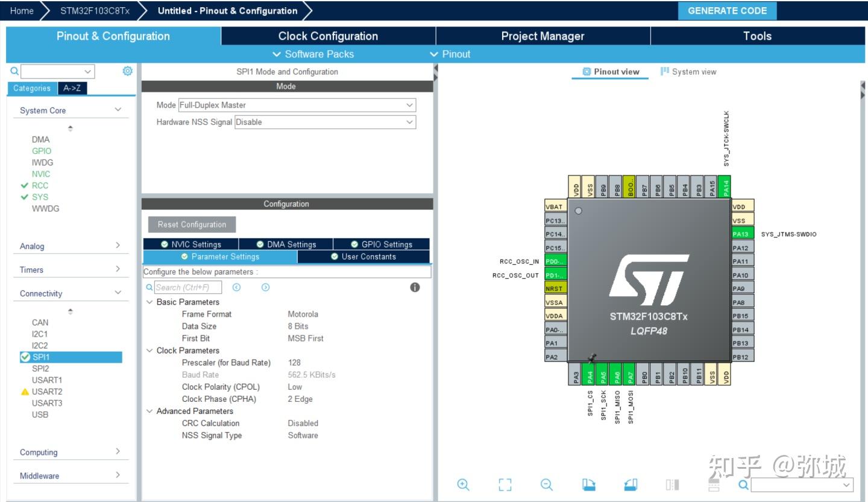
Task: Rotate chip view clockwise
Action: click(589, 485)
